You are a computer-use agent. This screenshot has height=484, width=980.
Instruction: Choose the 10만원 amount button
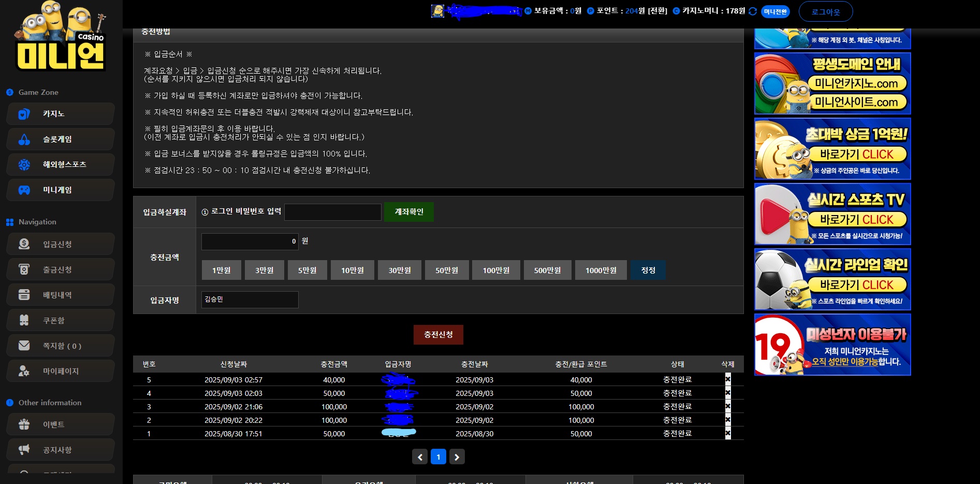352,271
